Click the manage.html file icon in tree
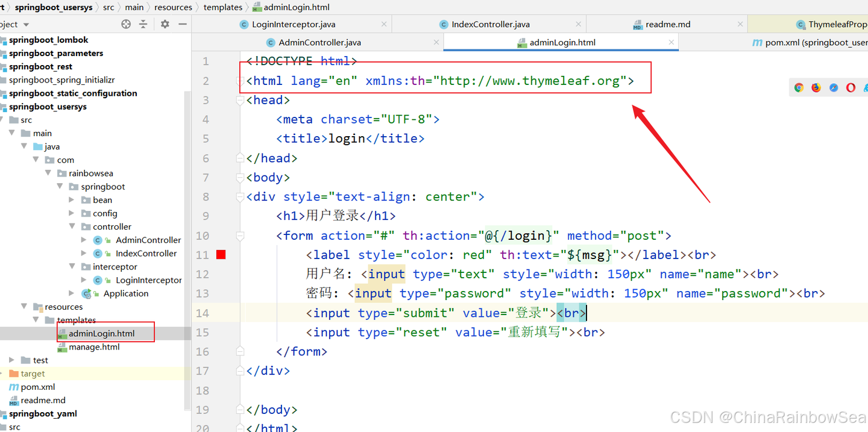 point(62,347)
